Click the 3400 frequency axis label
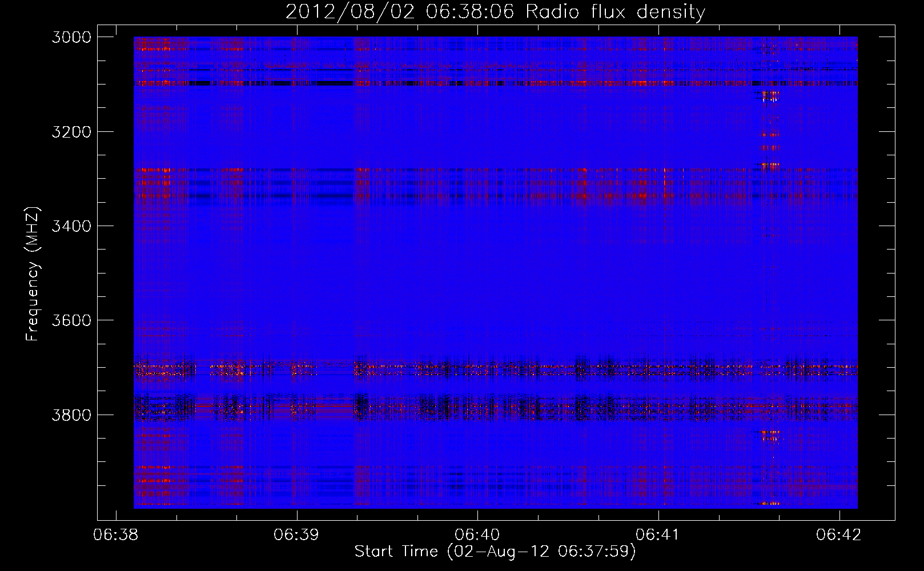The image size is (924, 571). point(71,226)
